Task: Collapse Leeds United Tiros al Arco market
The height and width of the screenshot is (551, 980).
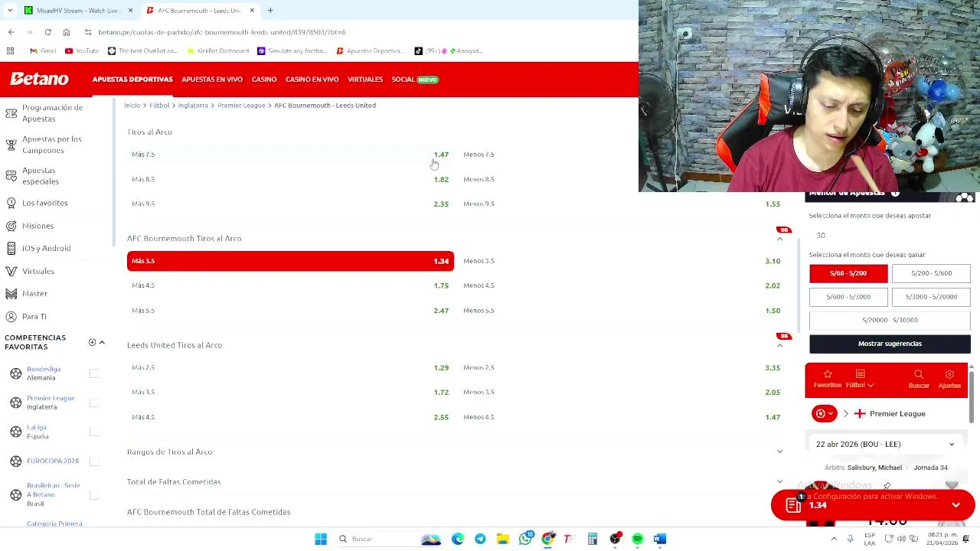Action: 779,345
